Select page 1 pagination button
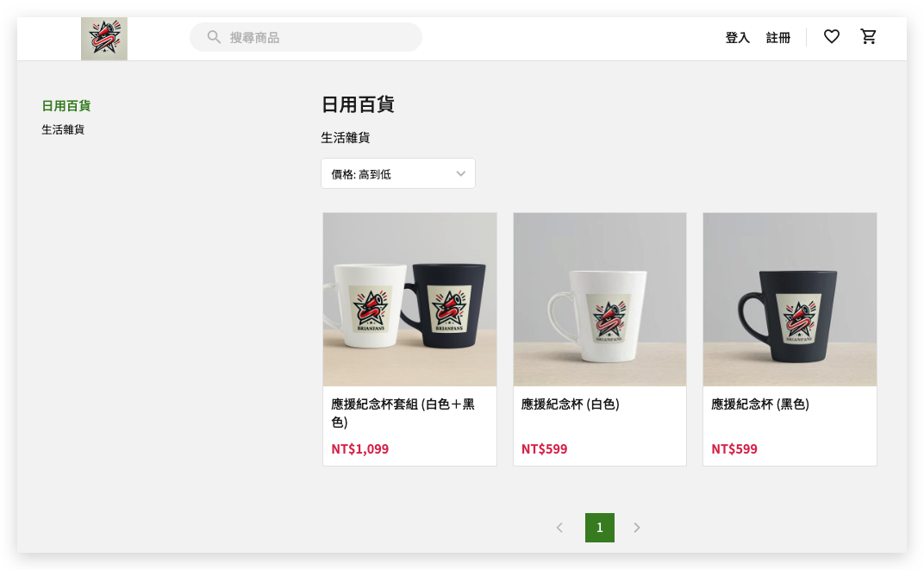 599,528
